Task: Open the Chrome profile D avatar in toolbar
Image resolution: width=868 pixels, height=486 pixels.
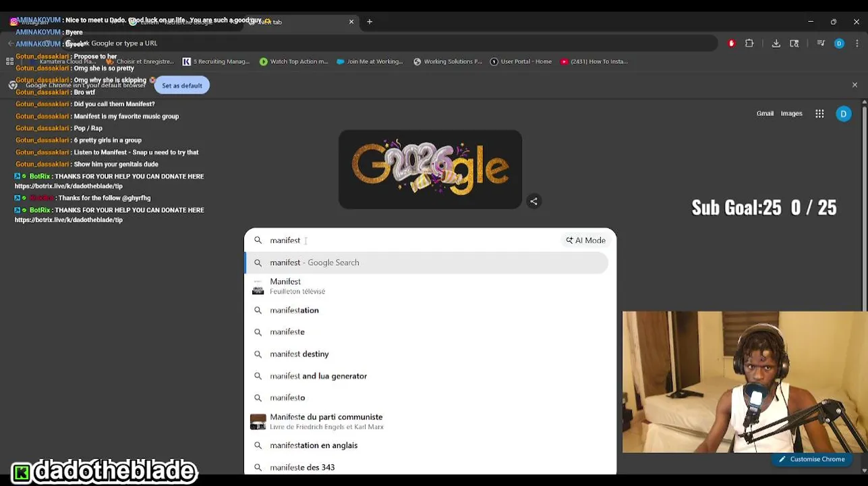Action: coord(839,43)
